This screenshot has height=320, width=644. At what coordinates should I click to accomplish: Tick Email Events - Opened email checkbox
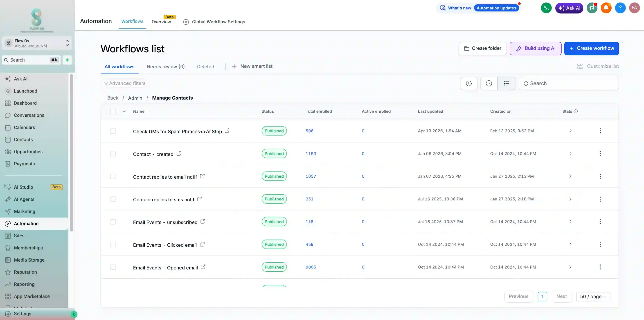(113, 267)
